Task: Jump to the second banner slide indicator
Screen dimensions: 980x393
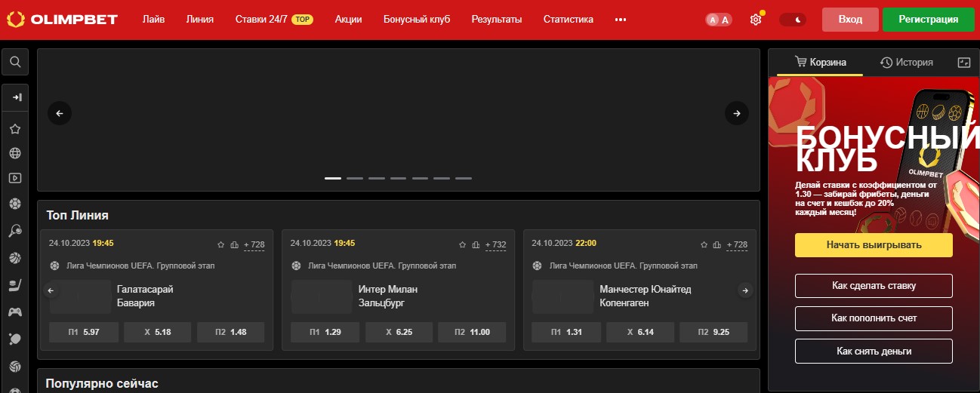Action: [x=355, y=178]
